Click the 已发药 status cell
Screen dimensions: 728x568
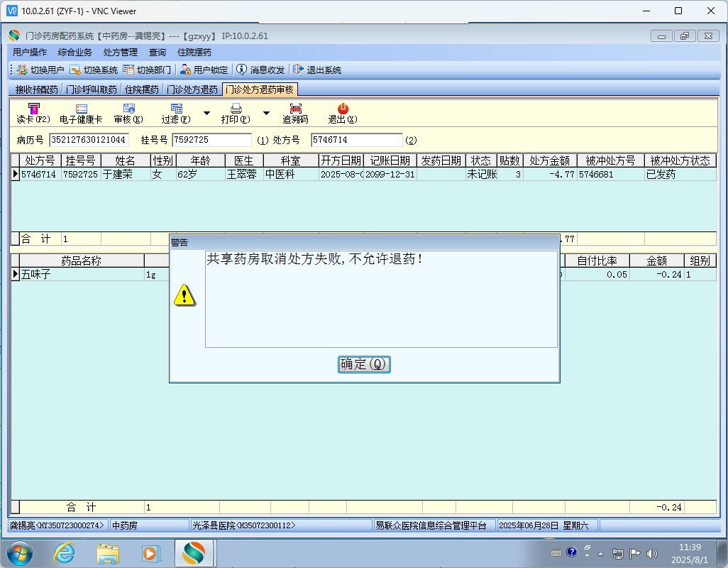pyautogui.click(x=680, y=174)
